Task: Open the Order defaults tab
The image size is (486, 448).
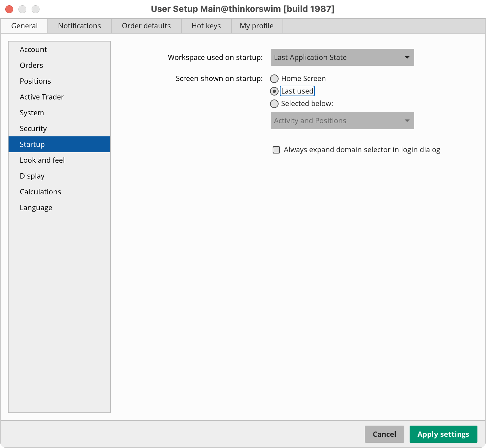Action: 146,26
